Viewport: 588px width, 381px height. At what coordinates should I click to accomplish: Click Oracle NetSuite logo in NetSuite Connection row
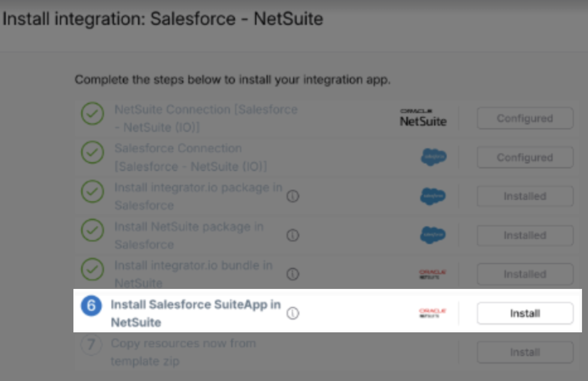423,118
